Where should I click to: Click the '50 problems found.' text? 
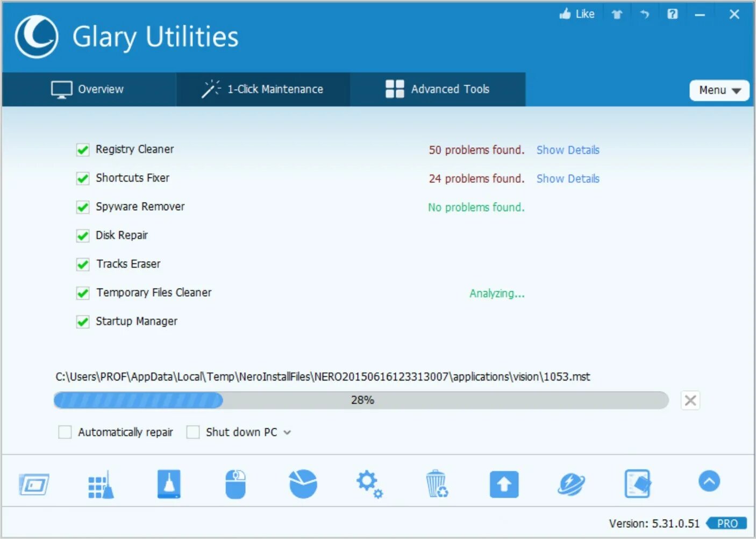pos(476,150)
